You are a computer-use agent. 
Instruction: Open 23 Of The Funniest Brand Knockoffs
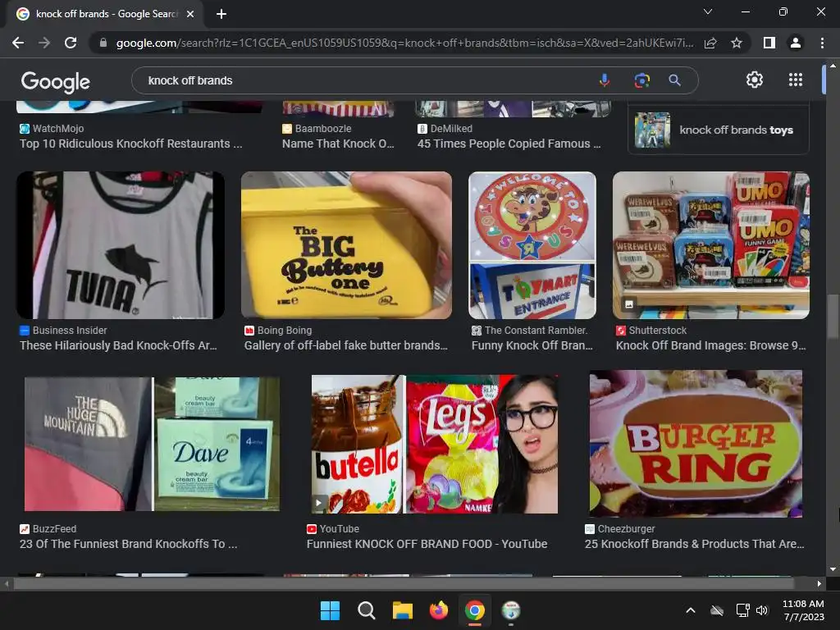click(129, 544)
